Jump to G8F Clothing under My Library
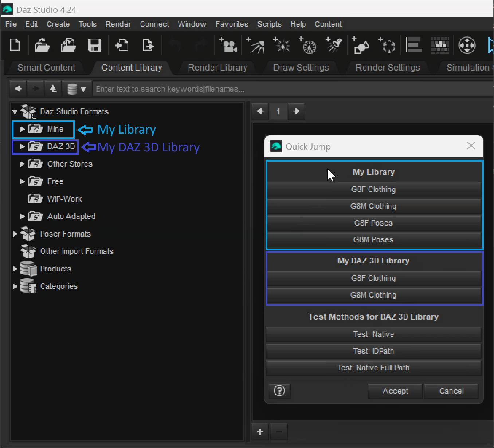Image resolution: width=494 pixels, height=448 pixels. (x=373, y=190)
